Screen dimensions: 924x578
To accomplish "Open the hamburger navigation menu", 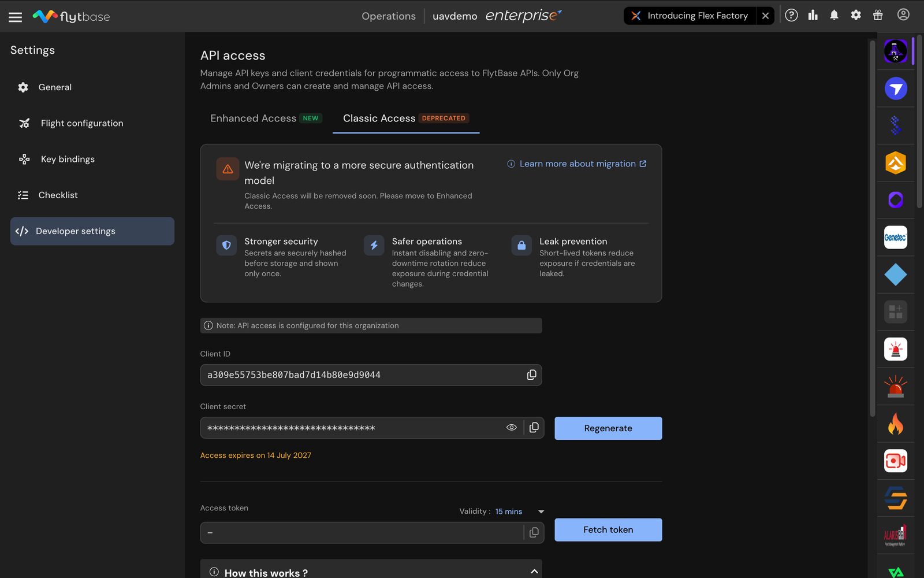I will 16,17.
